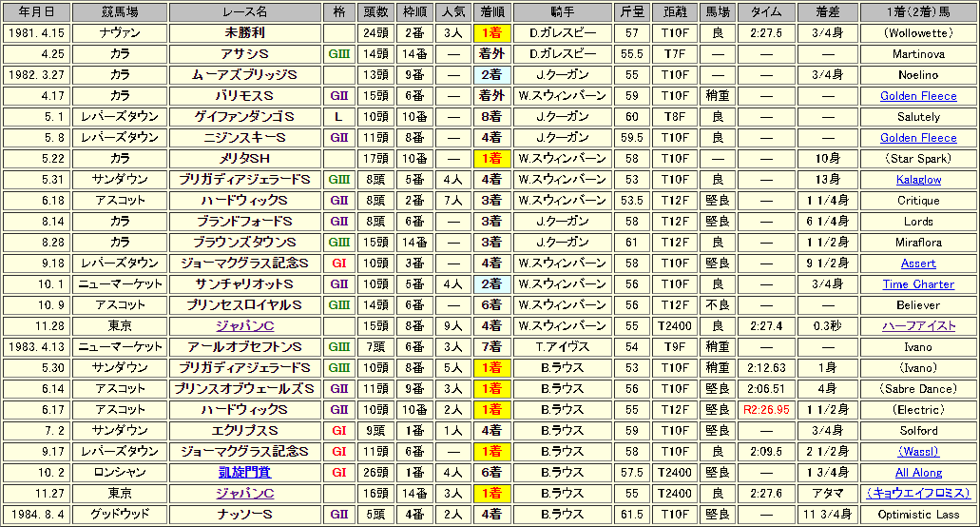The image size is (980, 527).
Task: Follow the 凱旋門賞 race link
Action: (245, 472)
